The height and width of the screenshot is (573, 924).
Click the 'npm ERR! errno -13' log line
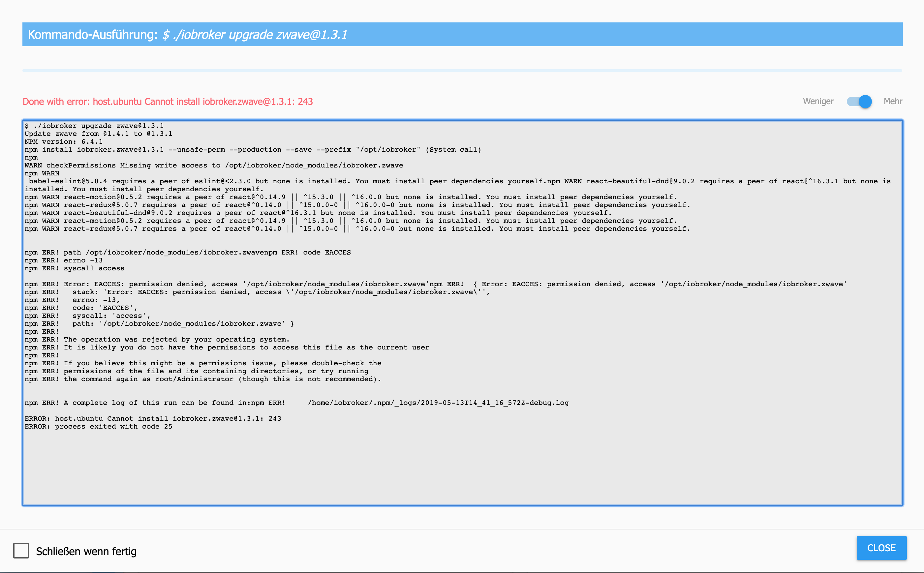(63, 260)
